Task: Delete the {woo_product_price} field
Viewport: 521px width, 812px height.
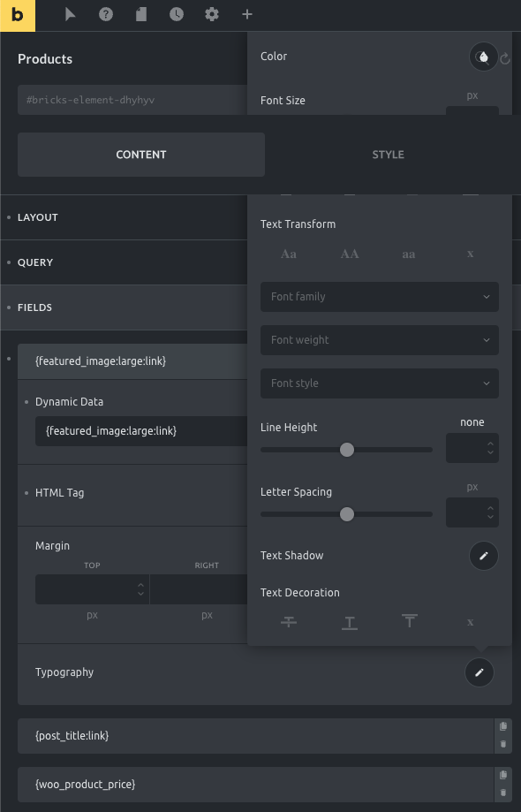Action: [x=502, y=793]
